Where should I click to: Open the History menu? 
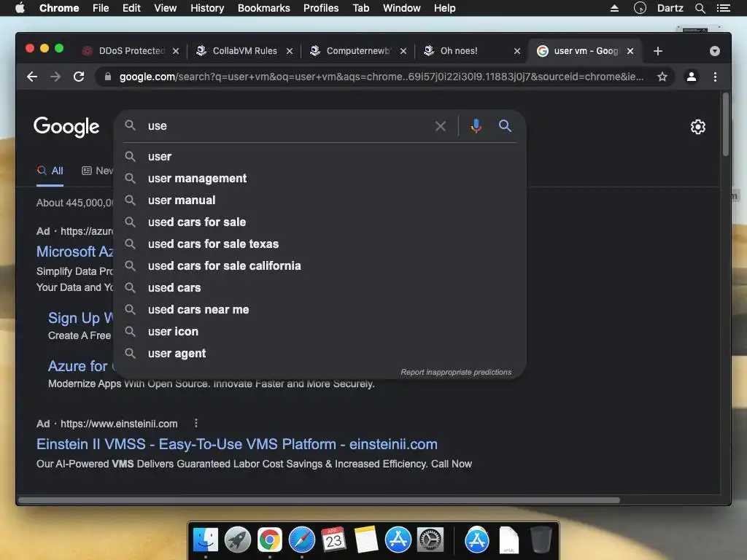pos(207,8)
